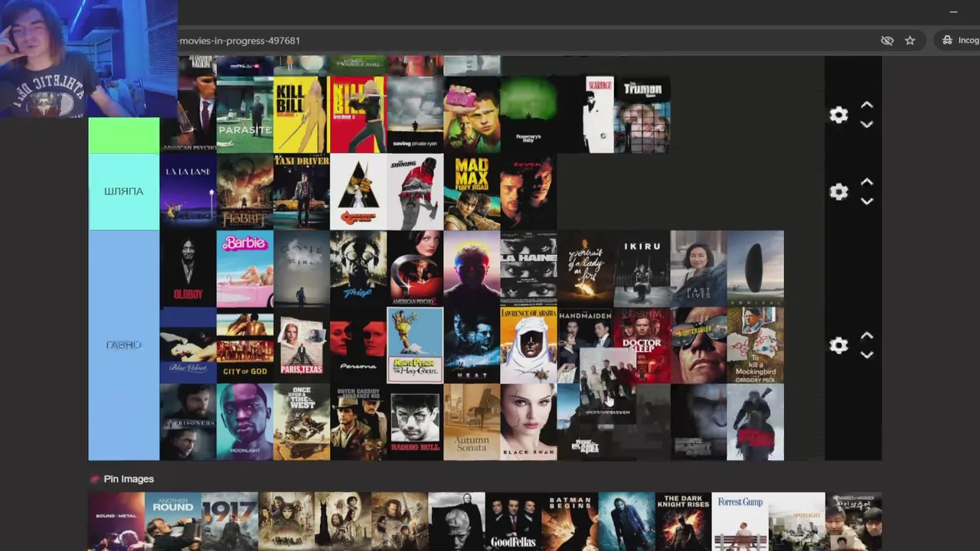Screen dimensions: 980x551
Task: Select The Shining poster
Action: 415,191
